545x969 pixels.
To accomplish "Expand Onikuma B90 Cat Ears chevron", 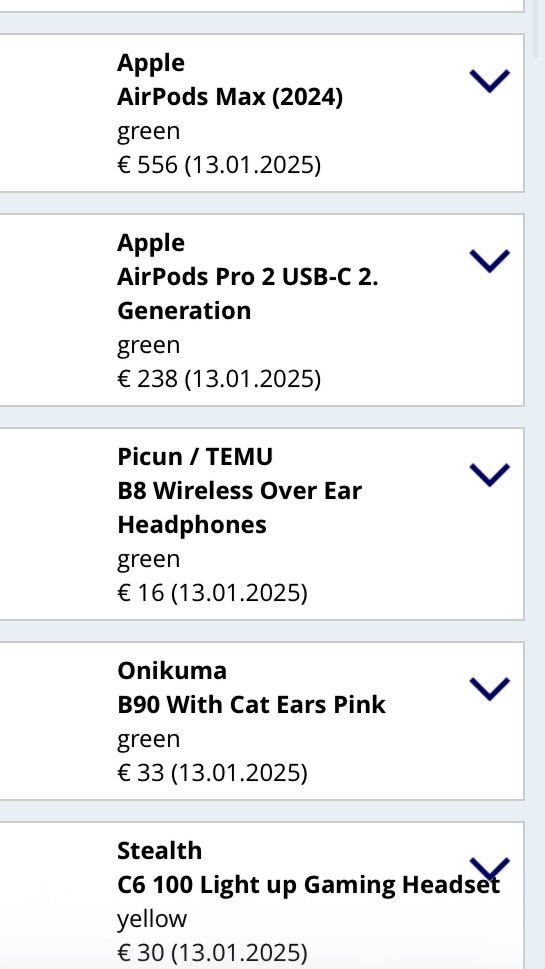I will click(x=489, y=688).
